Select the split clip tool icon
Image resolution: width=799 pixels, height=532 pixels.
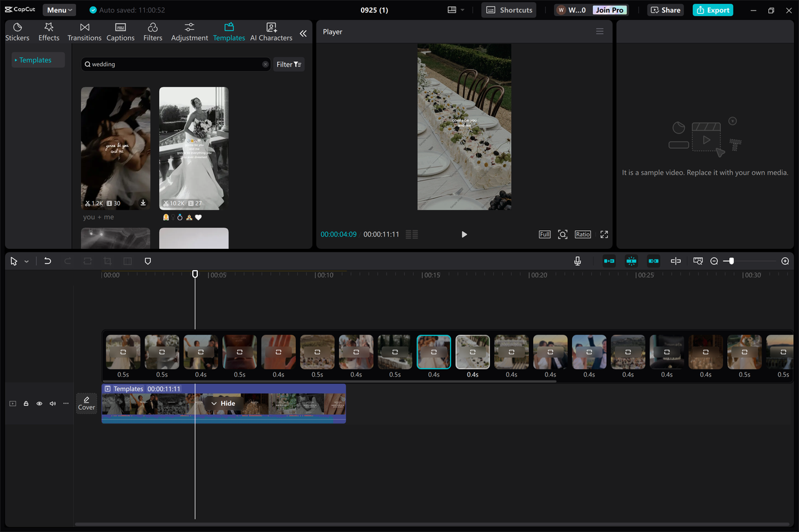[675, 261]
